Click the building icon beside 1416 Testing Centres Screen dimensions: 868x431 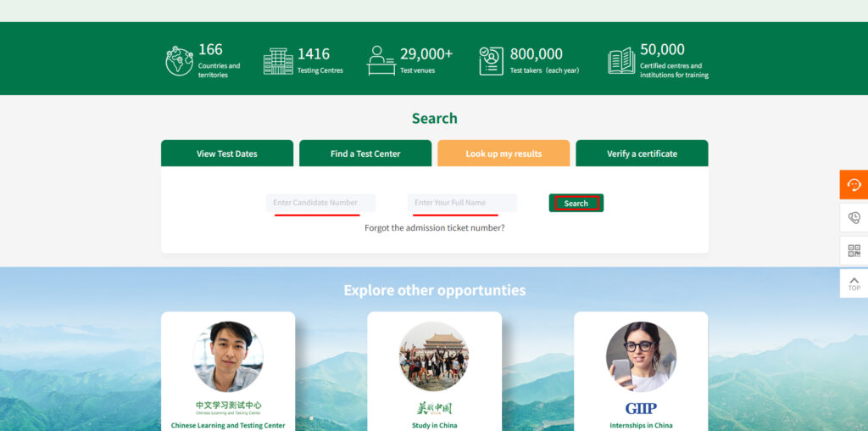[x=278, y=60]
